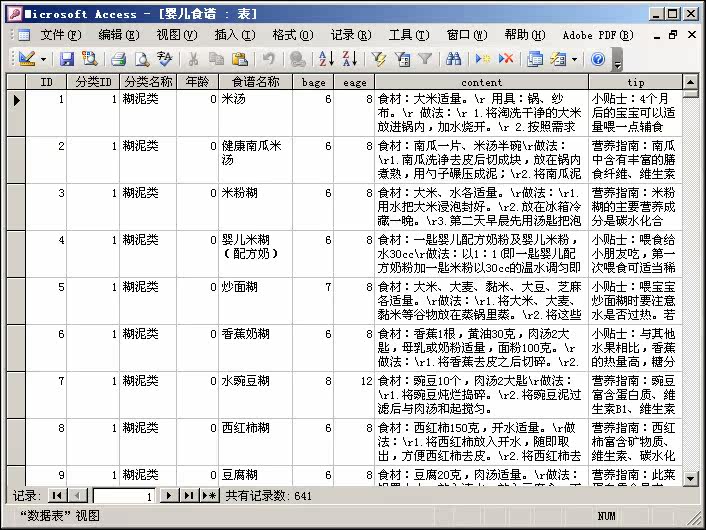Go to first record navigation button

(57, 495)
